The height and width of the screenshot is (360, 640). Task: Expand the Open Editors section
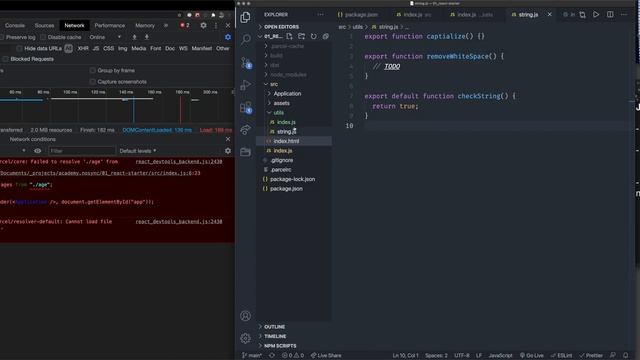(x=282, y=27)
